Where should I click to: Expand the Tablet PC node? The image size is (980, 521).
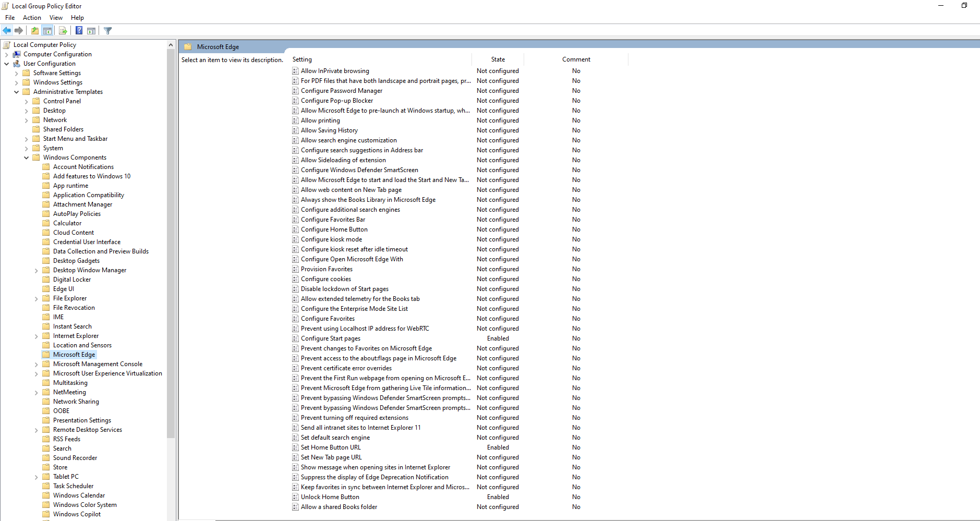point(36,477)
